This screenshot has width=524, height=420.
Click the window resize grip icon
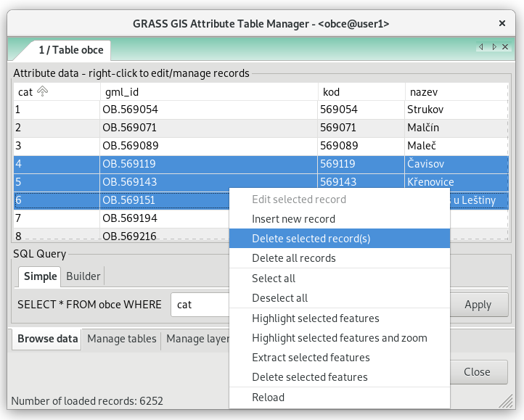[x=506, y=401]
